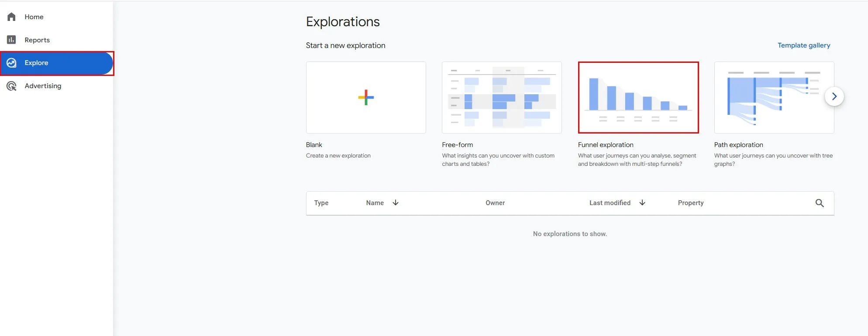Show more templates with right chevron

coord(834,96)
